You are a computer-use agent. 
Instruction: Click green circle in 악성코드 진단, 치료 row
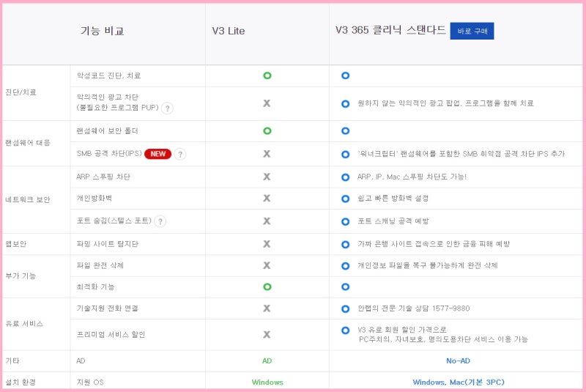click(267, 75)
